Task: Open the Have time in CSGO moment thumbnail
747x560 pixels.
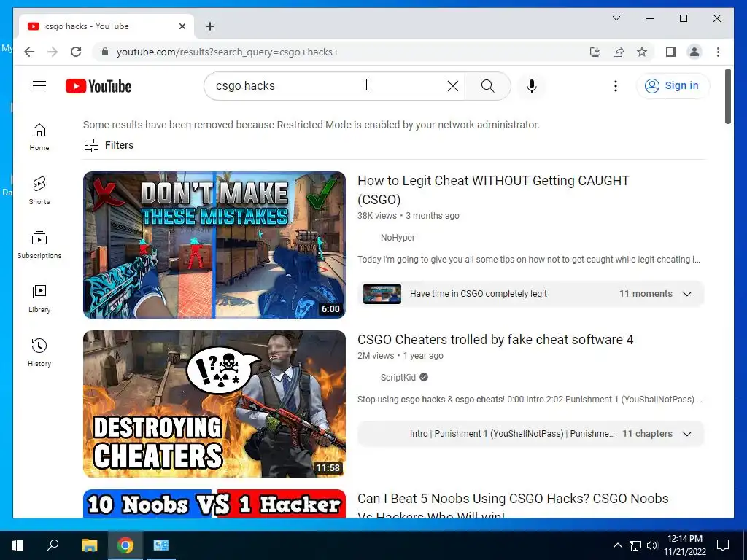Action: click(x=382, y=294)
